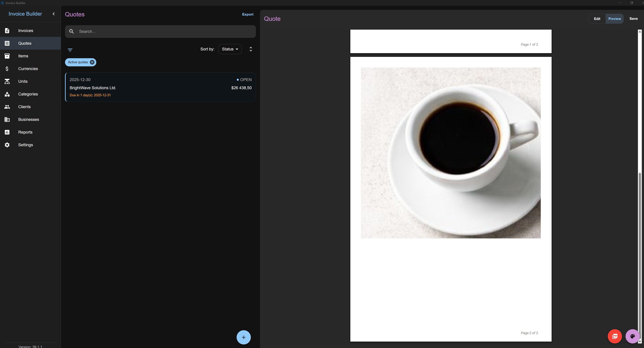
Task: Save the quote
Action: click(x=634, y=19)
